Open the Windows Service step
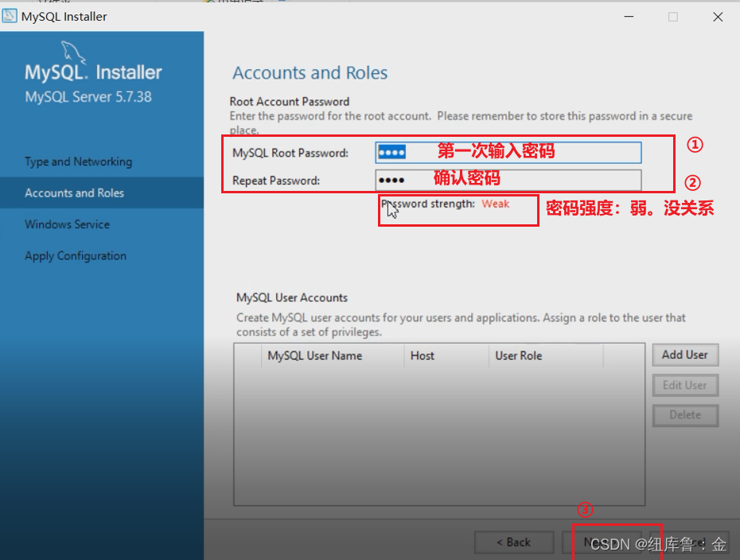 (67, 224)
